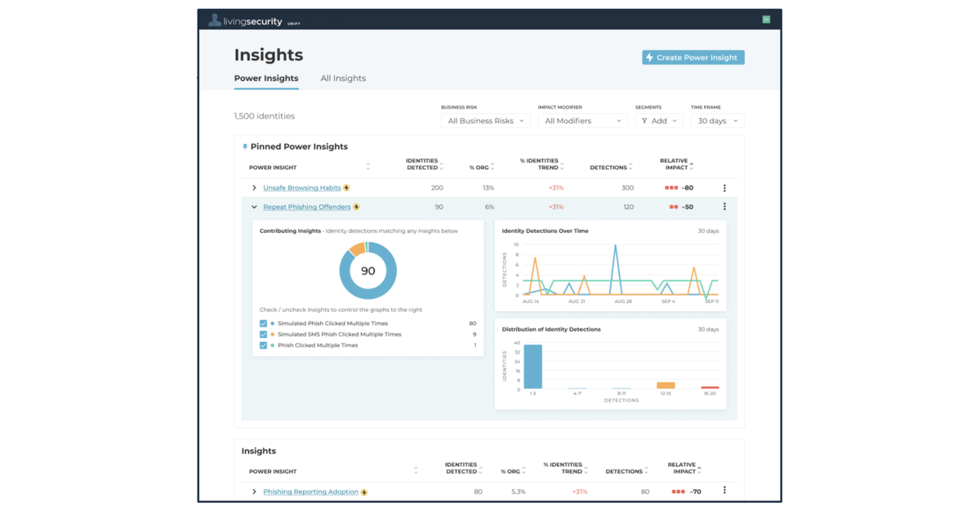Open the kebab menu for Phishing Reporting Adoption
This screenshot has height=512, width=980.
[724, 490]
